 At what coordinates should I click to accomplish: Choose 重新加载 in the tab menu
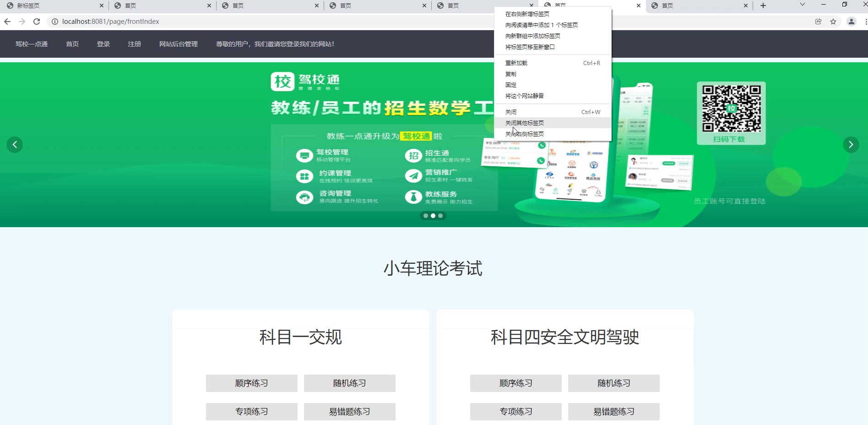[553, 63]
